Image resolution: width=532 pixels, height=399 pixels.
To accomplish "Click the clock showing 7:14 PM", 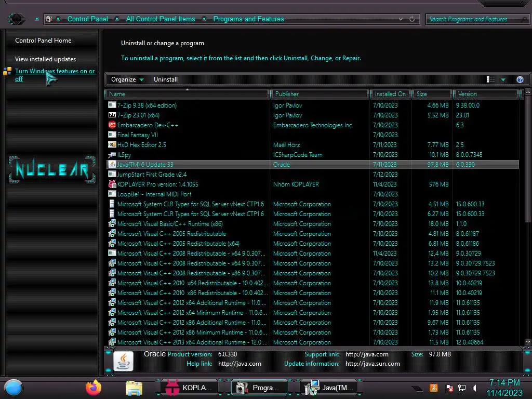I will [x=504, y=383].
